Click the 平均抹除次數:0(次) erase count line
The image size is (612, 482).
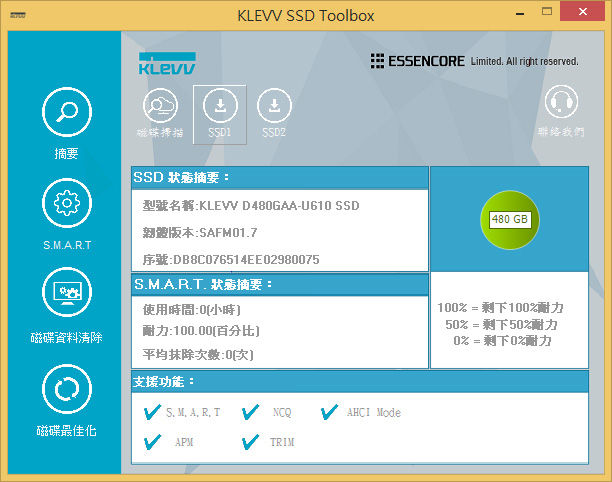[198, 355]
